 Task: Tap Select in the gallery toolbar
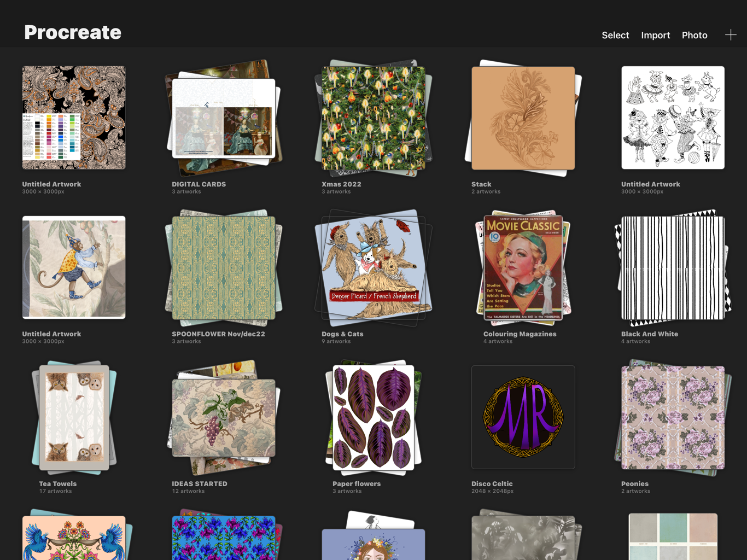coord(615,35)
